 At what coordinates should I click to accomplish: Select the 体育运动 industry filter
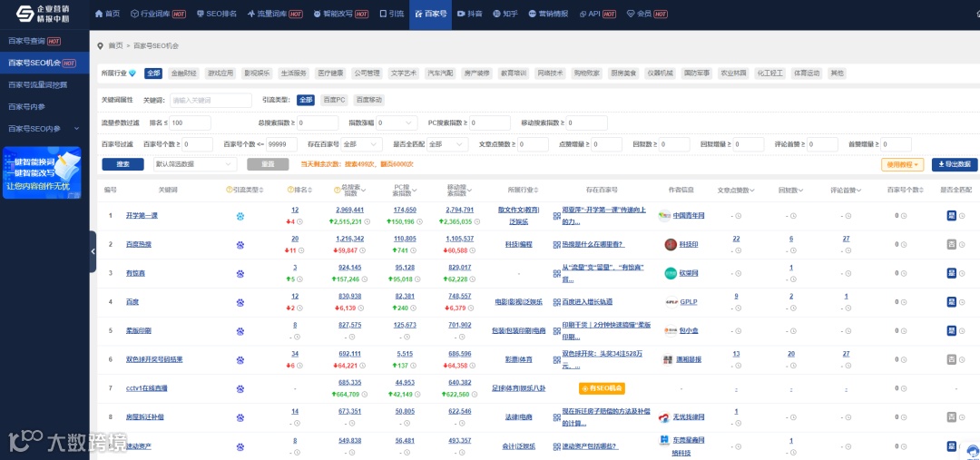[807, 73]
